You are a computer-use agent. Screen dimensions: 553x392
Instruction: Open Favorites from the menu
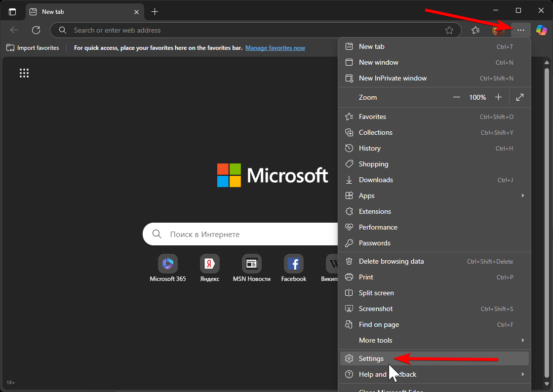click(434, 117)
